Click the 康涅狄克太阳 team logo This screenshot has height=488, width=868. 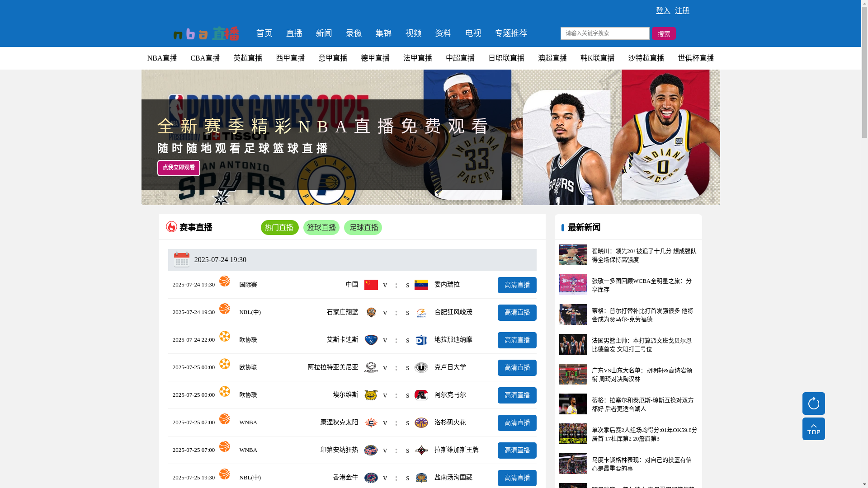point(371,422)
